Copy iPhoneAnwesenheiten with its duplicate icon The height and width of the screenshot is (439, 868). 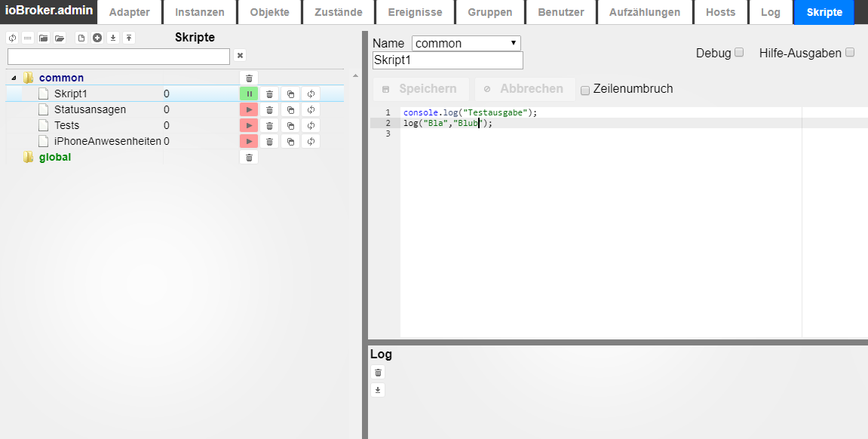[290, 141]
